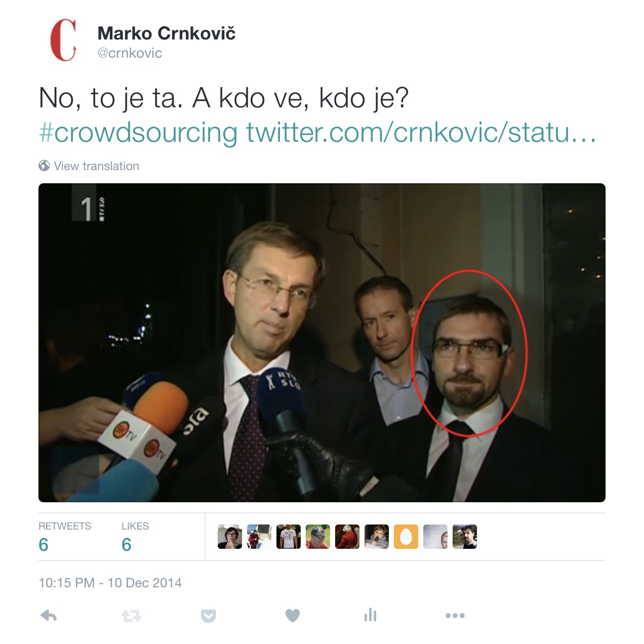The image size is (644, 644).
Task: Click the 10:15 PM - 10 Dec 2014 timestamp
Action: [110, 583]
